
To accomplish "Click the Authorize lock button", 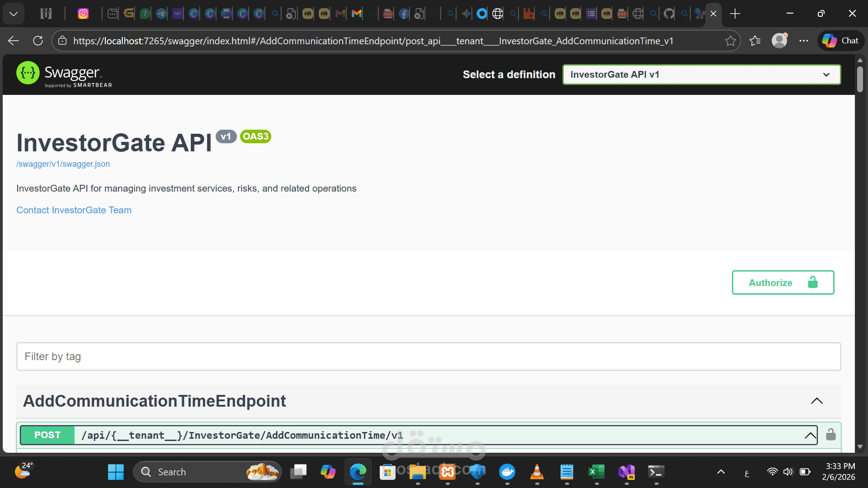I will pos(783,282).
